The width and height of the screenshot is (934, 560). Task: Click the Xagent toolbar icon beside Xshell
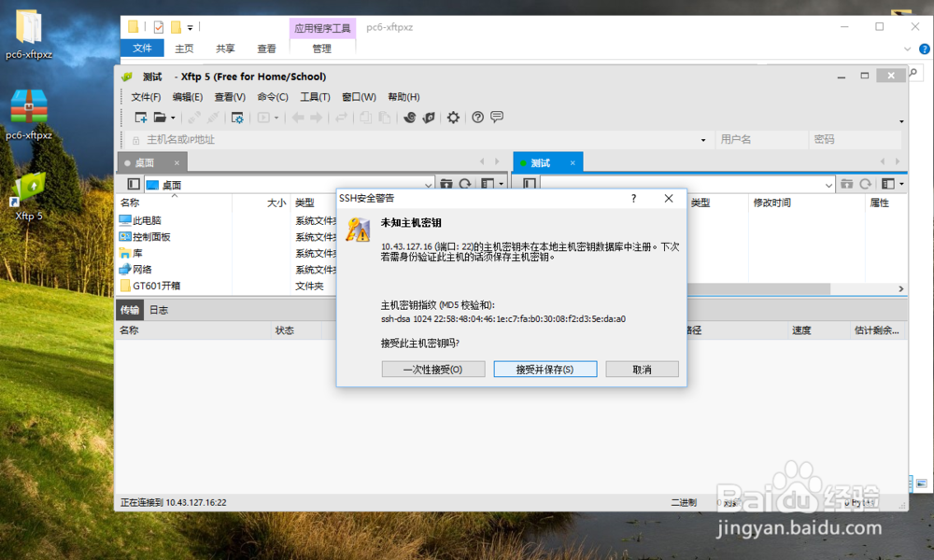tap(429, 118)
